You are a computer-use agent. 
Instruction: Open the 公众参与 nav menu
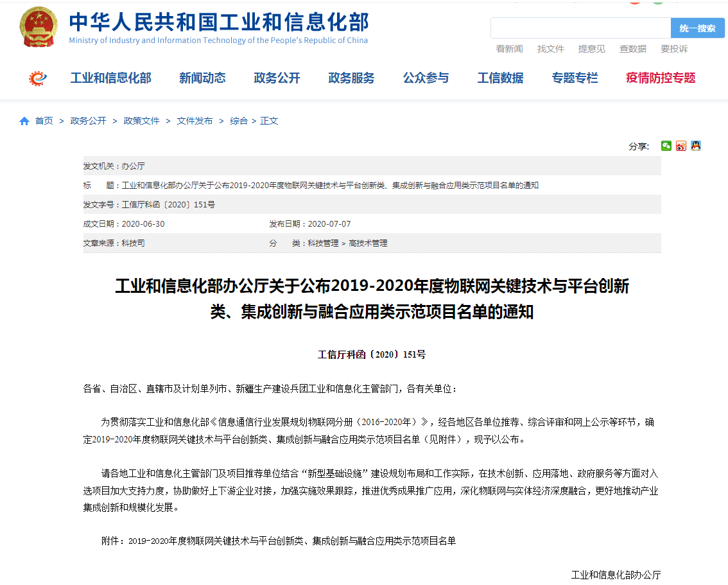coord(426,78)
